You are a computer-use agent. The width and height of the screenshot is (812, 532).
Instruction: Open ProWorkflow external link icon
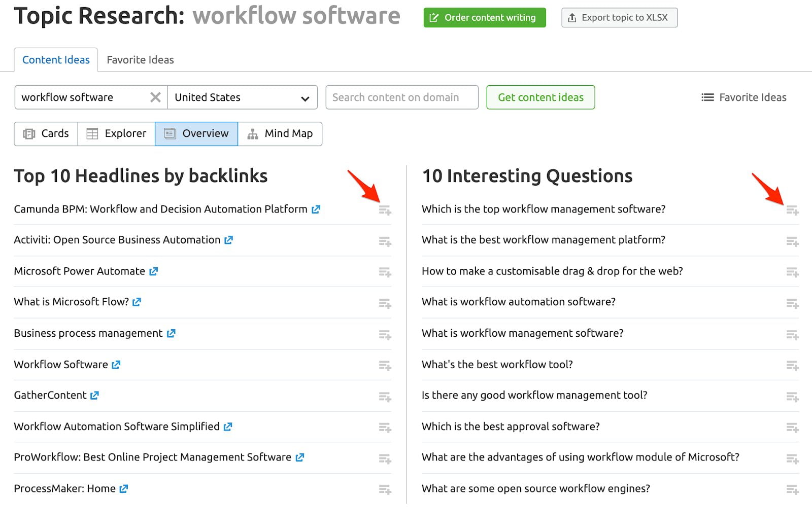pyautogui.click(x=300, y=457)
